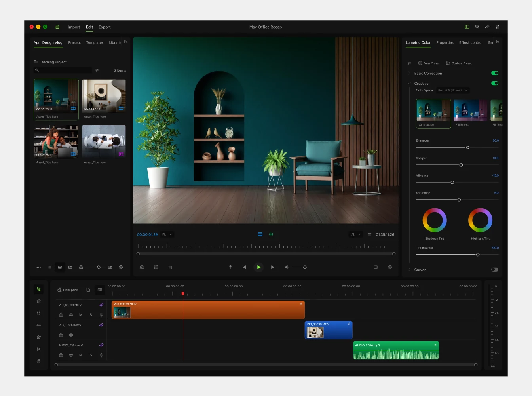
Task: Open the Export menu
Action: point(104,27)
